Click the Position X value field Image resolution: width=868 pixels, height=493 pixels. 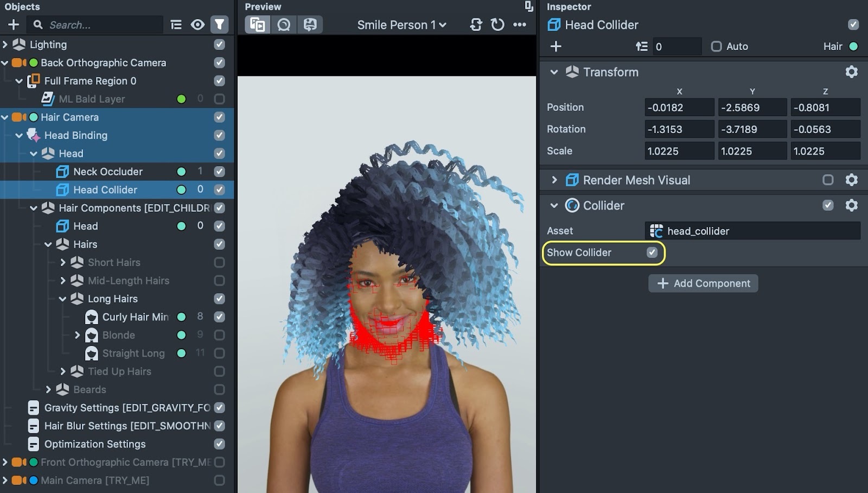679,108
